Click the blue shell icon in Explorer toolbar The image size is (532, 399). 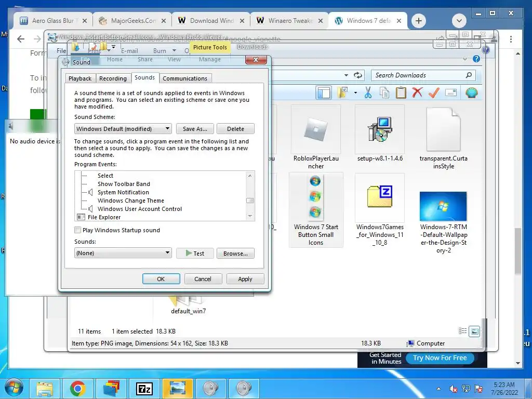[x=472, y=92]
